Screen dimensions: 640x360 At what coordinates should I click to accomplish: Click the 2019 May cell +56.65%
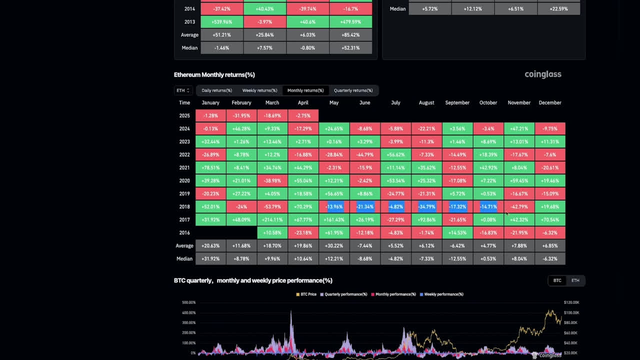334,194
